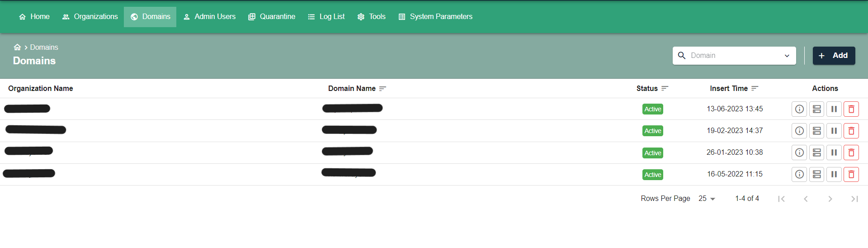Click the 16-05-2022 11:15 insert time cell

click(x=735, y=174)
